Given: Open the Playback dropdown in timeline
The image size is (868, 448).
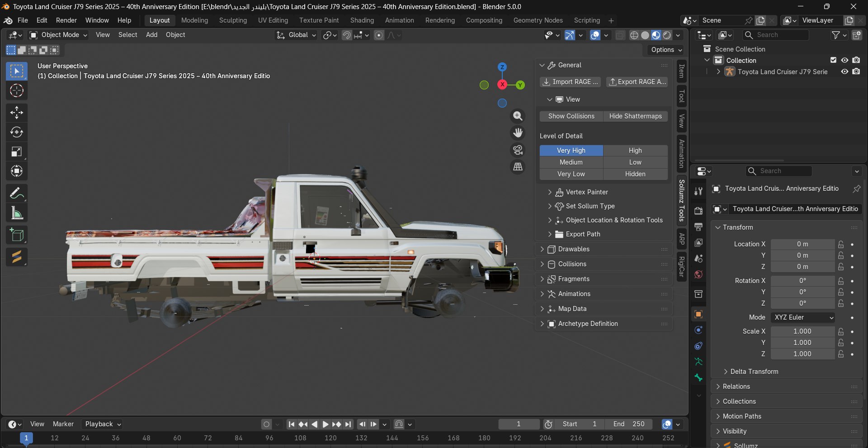Looking at the screenshot, I should 103,424.
